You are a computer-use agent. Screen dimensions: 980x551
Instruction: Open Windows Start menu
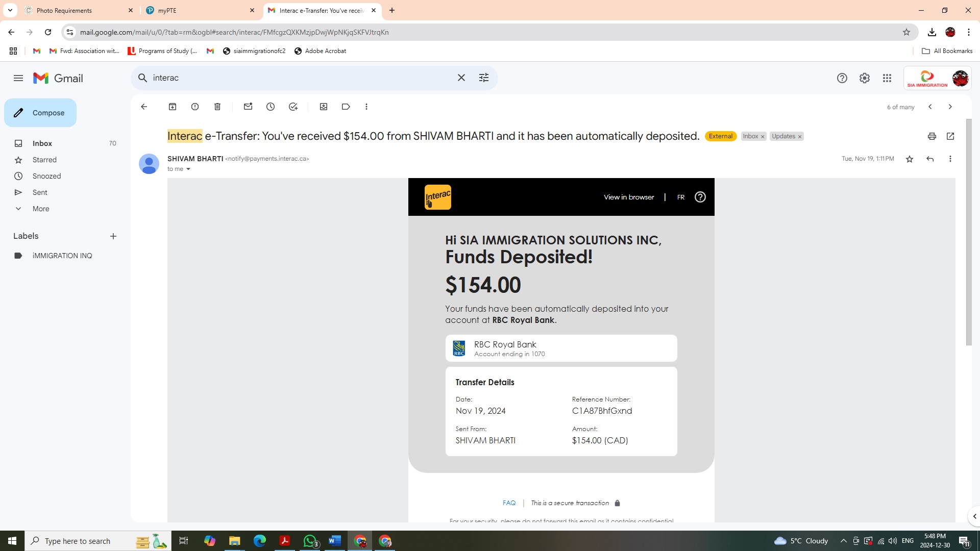pyautogui.click(x=12, y=541)
